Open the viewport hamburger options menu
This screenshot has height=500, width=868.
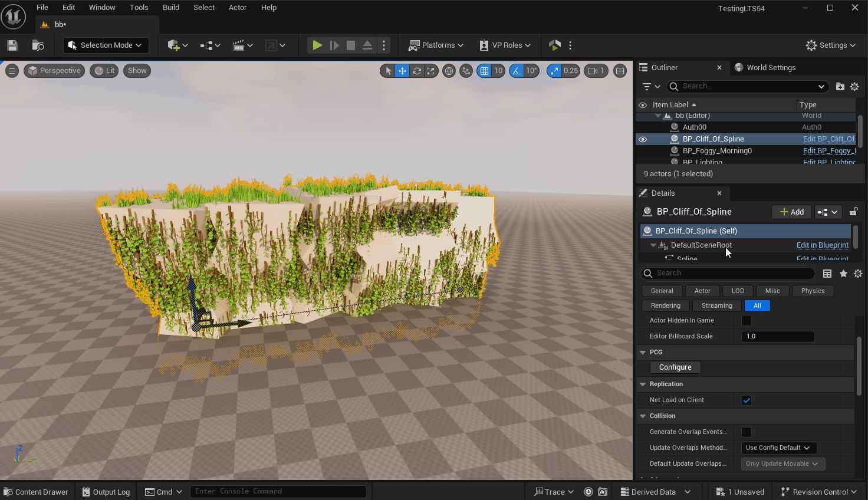(x=12, y=71)
